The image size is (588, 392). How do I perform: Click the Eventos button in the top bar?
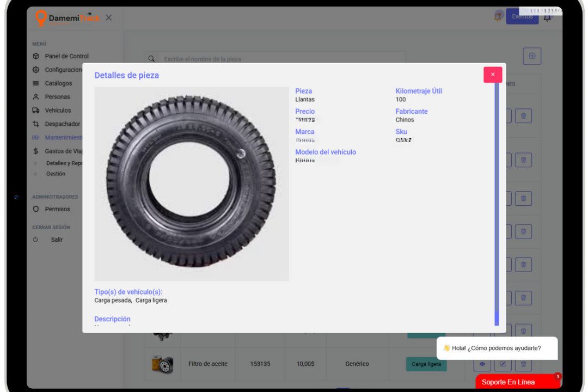(x=522, y=17)
